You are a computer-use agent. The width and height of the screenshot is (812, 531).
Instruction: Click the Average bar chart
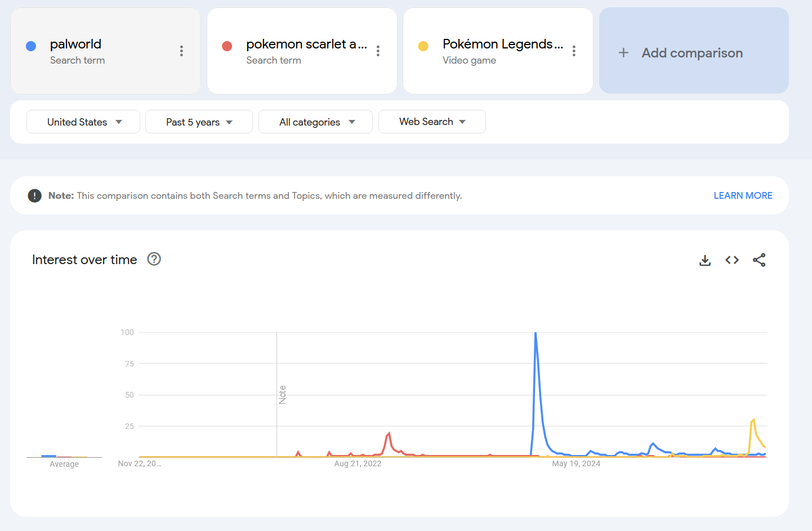tap(64, 456)
